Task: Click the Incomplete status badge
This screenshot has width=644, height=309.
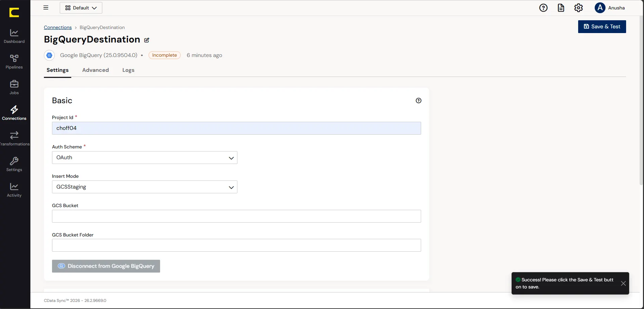Action: [164, 55]
